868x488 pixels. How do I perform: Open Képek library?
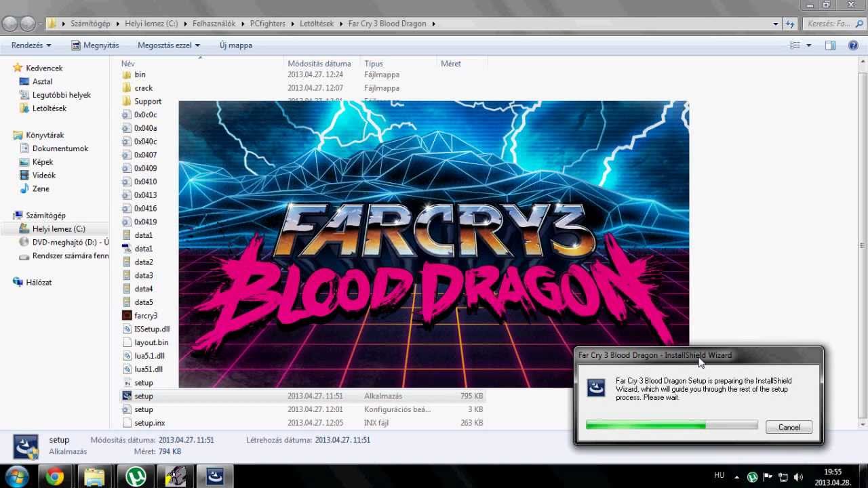point(43,162)
